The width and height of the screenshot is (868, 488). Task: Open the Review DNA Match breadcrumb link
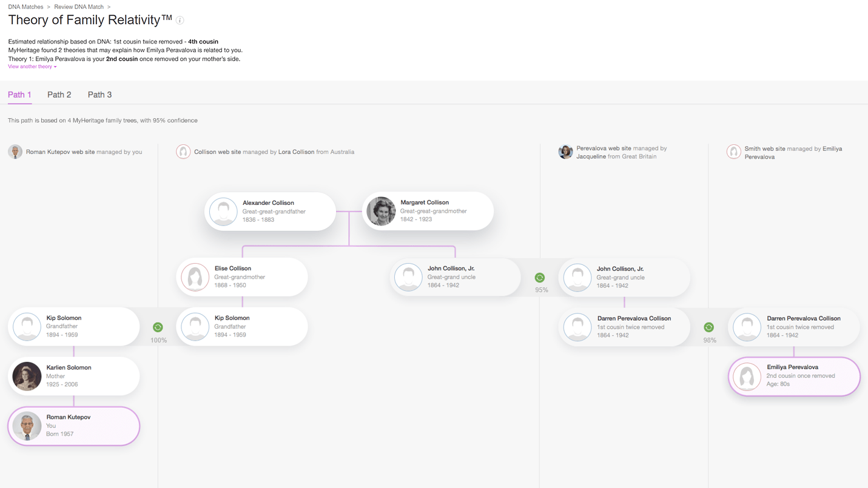coord(79,7)
